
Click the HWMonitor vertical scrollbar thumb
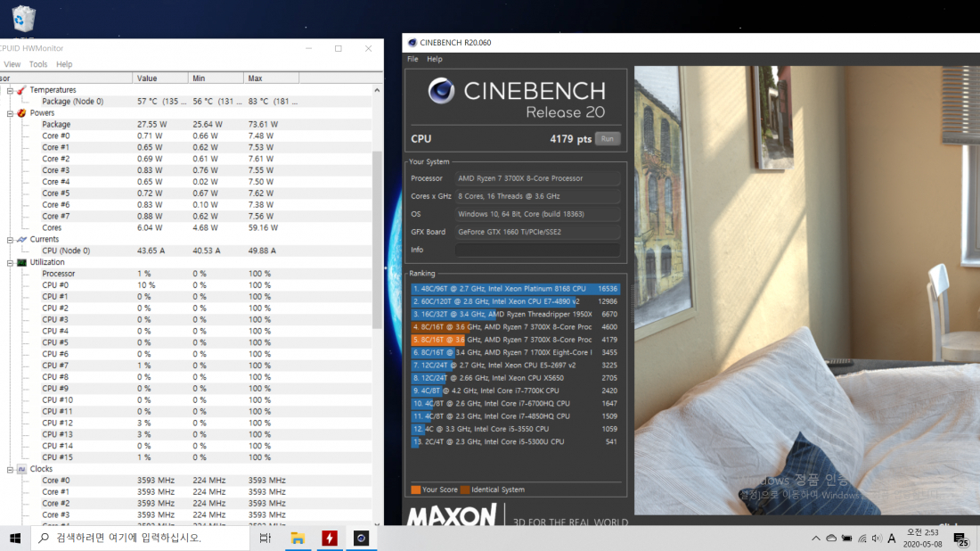(x=377, y=240)
